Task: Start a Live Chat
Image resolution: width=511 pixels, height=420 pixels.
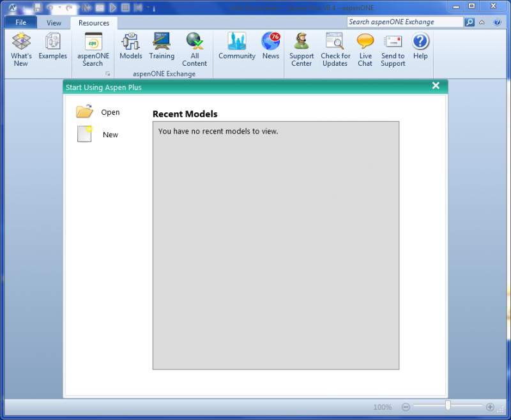Action: click(365, 49)
